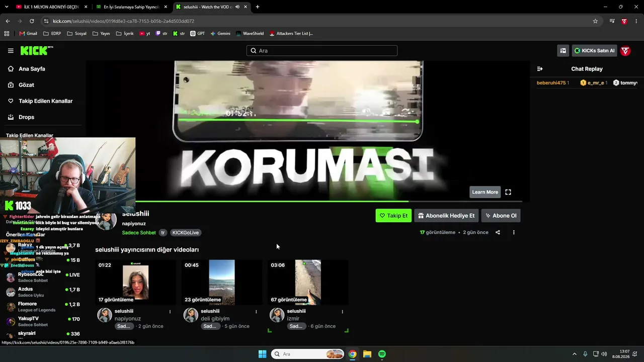The height and width of the screenshot is (362, 644).
Task: Collapse the Chat Replay panel with arrow icon
Action: (540, 69)
